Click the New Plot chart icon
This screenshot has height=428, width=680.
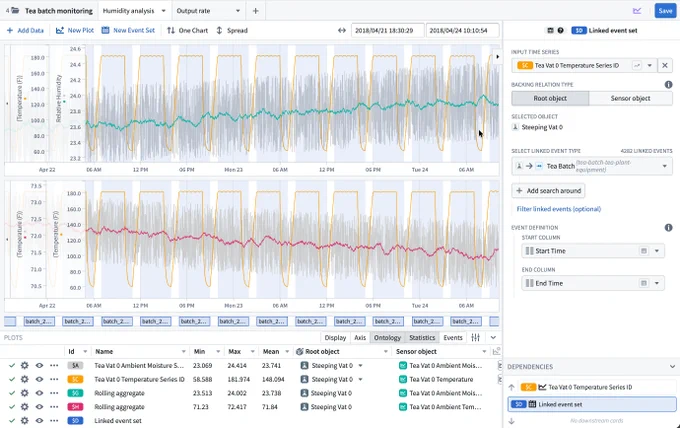[x=60, y=30]
